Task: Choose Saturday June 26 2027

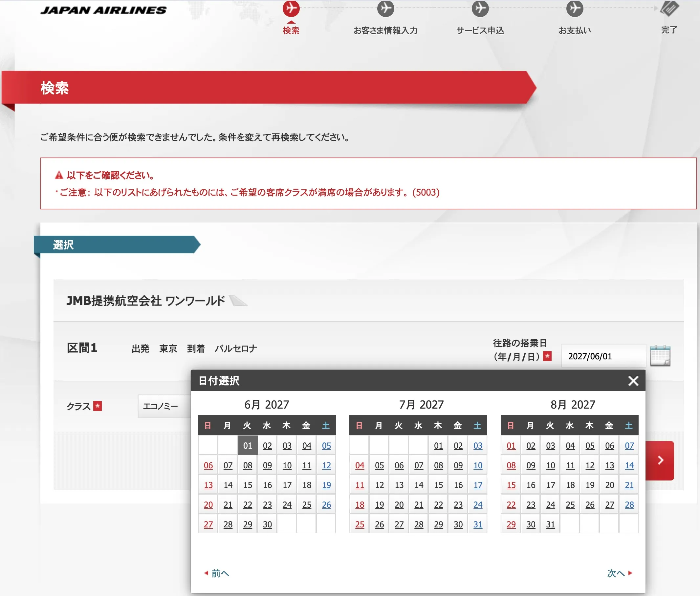Action: tap(326, 505)
